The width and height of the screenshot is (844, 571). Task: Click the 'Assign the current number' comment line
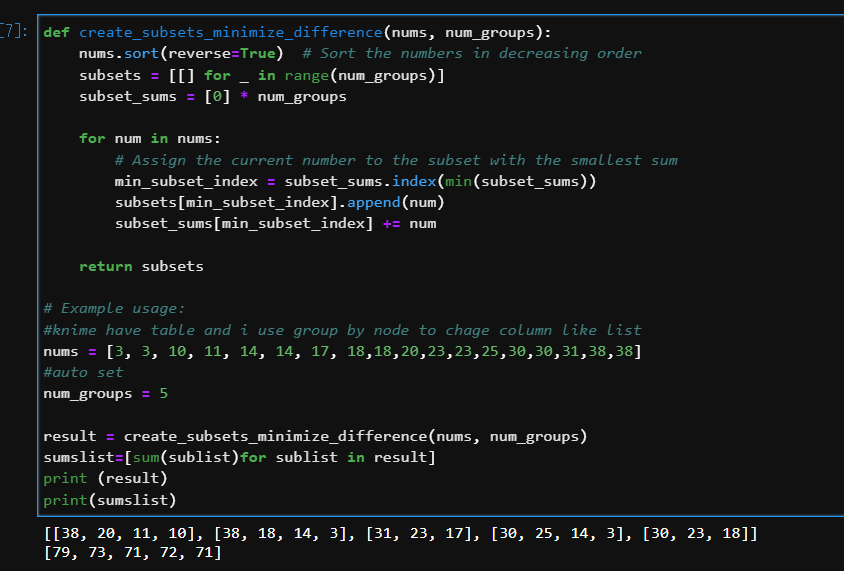point(396,160)
